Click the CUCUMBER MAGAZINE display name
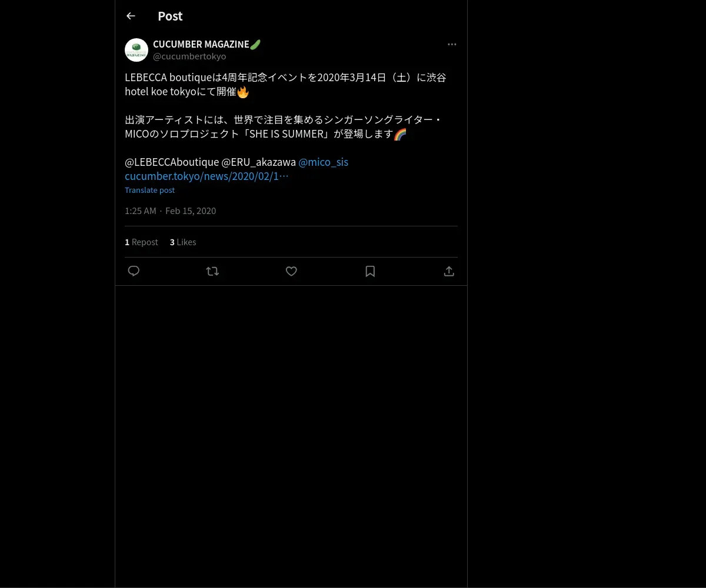Image resolution: width=706 pixels, height=588 pixels. (x=201, y=44)
